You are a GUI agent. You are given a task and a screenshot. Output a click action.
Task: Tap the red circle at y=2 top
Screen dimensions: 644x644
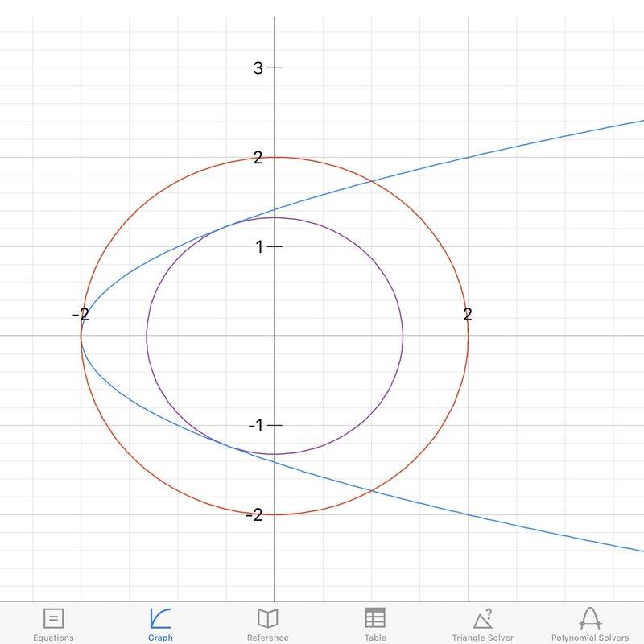tap(275, 157)
